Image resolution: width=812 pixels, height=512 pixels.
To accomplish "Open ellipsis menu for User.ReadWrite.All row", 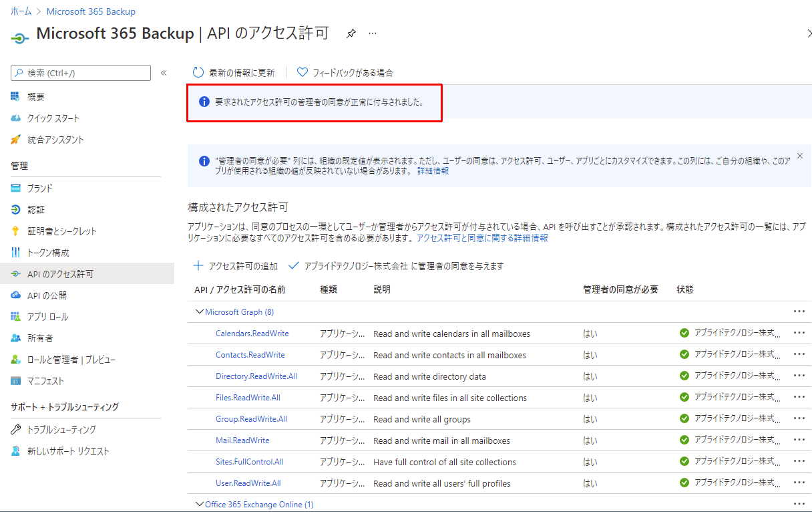I will (799, 483).
